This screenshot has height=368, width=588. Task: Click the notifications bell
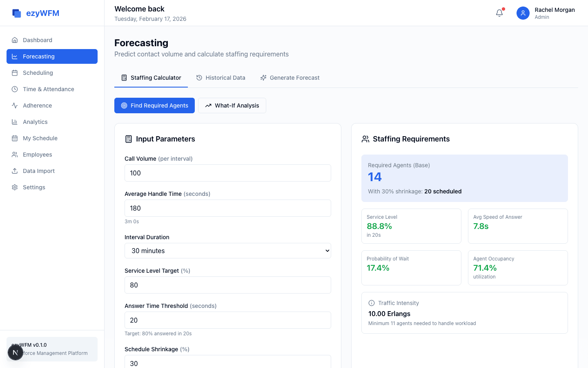tap(499, 13)
